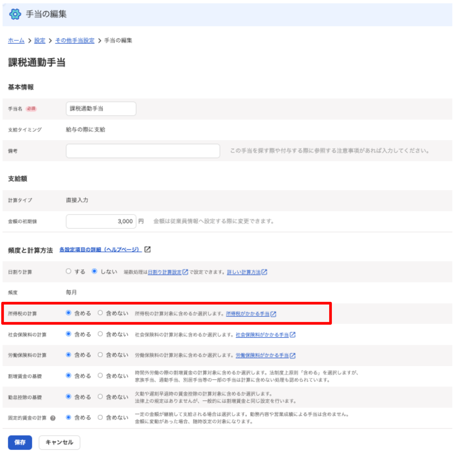
Task: Select 含める for 所得税の計算
Action: coord(68,313)
